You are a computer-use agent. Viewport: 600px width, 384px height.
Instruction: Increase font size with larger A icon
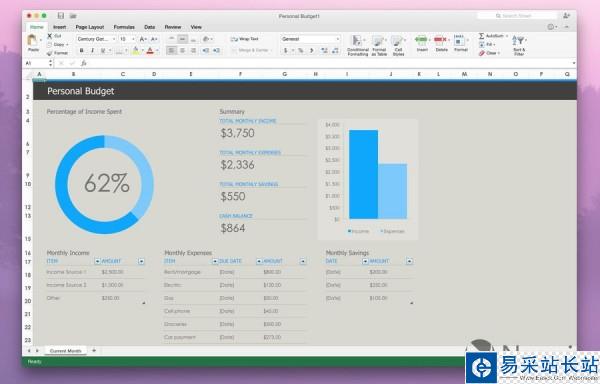143,39
